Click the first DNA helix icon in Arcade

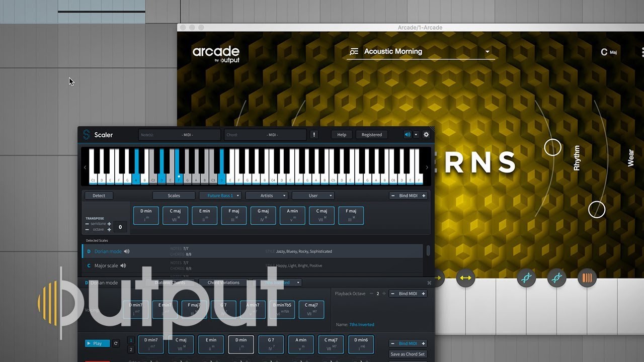526,278
